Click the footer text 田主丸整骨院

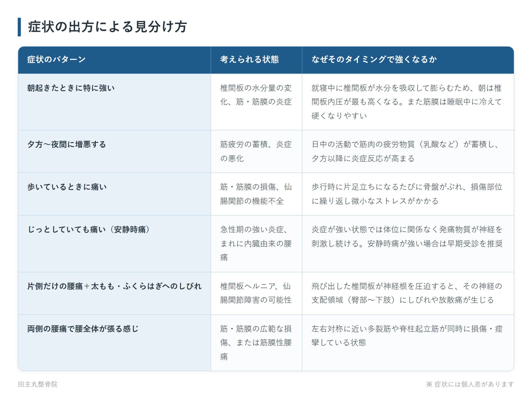38,384
